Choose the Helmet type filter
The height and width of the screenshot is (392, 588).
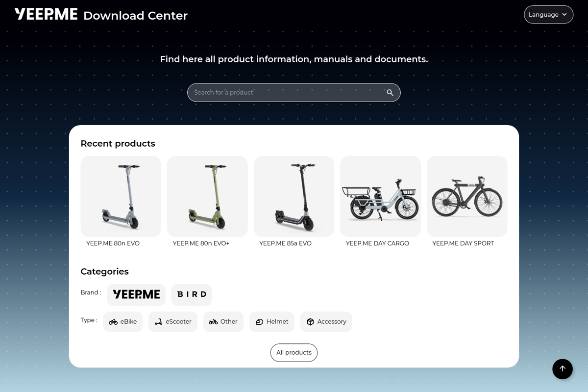272,322
